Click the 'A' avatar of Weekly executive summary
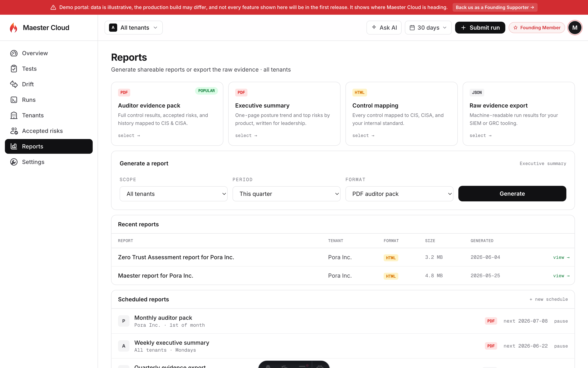Image resolution: width=588 pixels, height=368 pixels. point(124,346)
